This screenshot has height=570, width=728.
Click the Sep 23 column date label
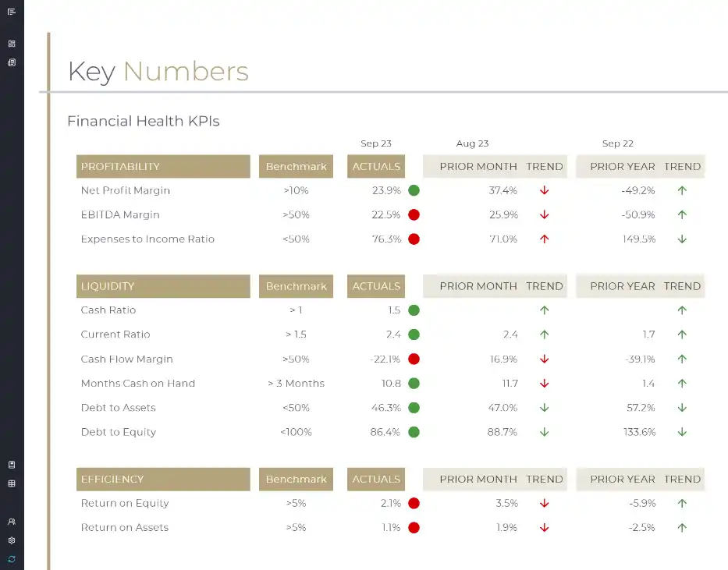click(376, 143)
